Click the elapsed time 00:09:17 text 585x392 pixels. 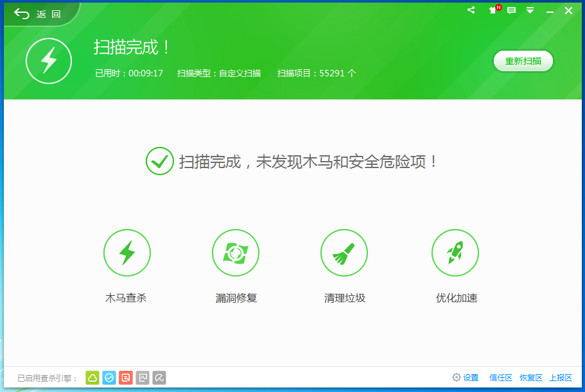[146, 73]
